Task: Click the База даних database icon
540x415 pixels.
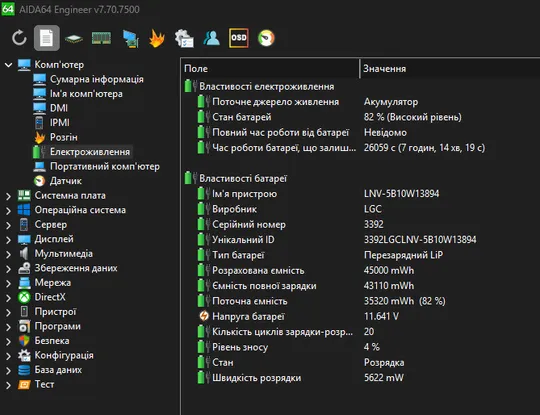Action: tap(24, 370)
